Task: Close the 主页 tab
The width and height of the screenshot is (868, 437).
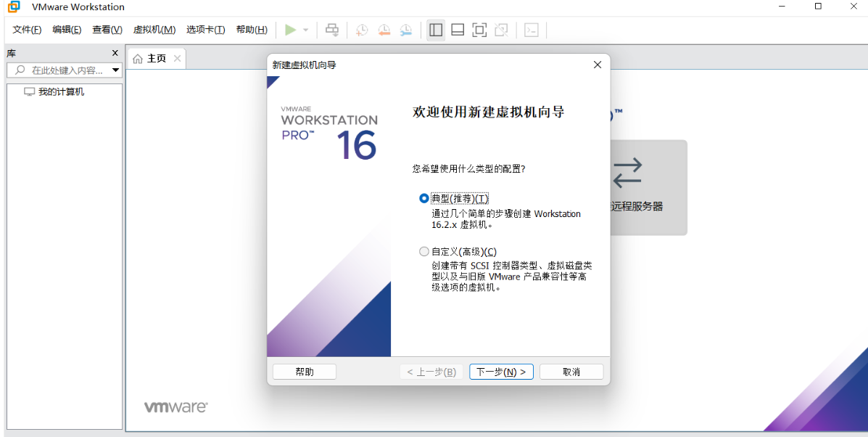Action: [177, 58]
